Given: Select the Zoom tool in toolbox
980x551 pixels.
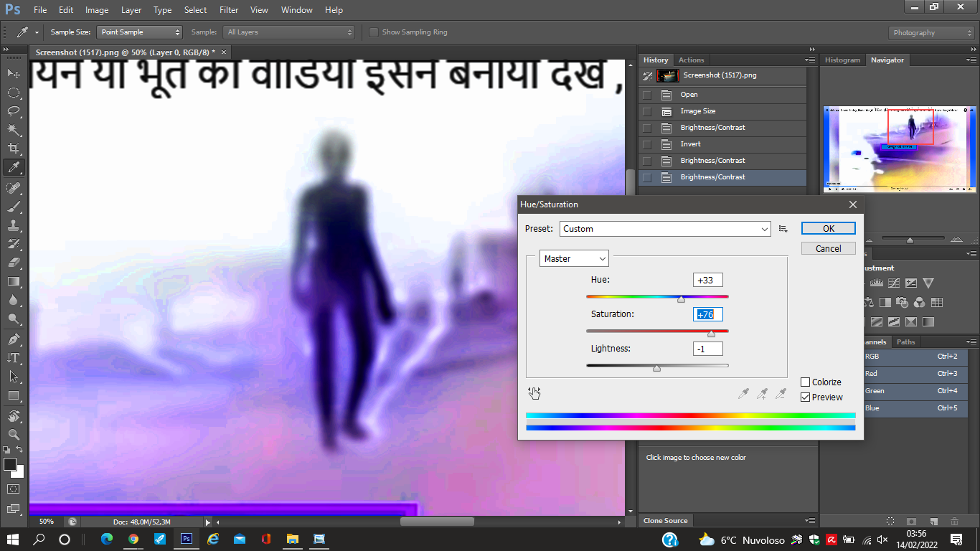Looking at the screenshot, I should [14, 434].
